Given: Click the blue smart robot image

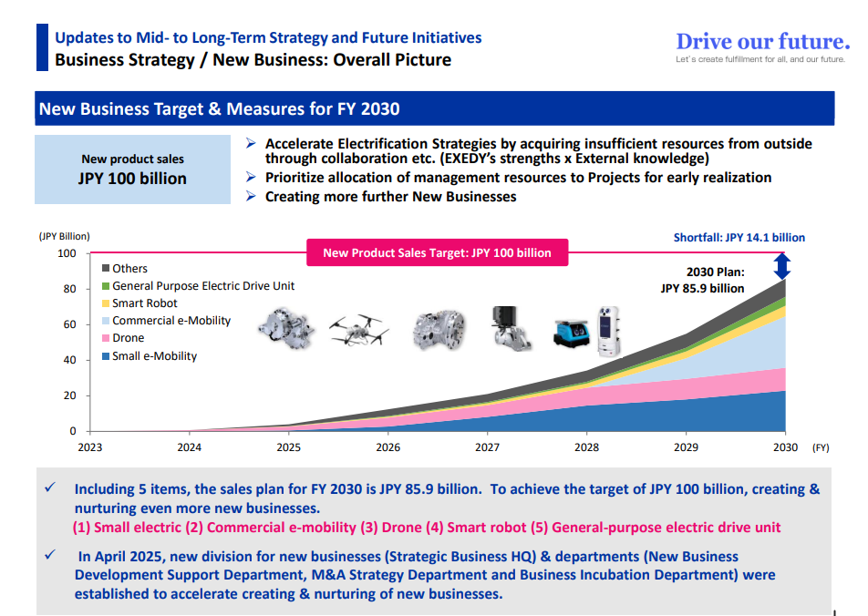Looking at the screenshot, I should tap(571, 334).
